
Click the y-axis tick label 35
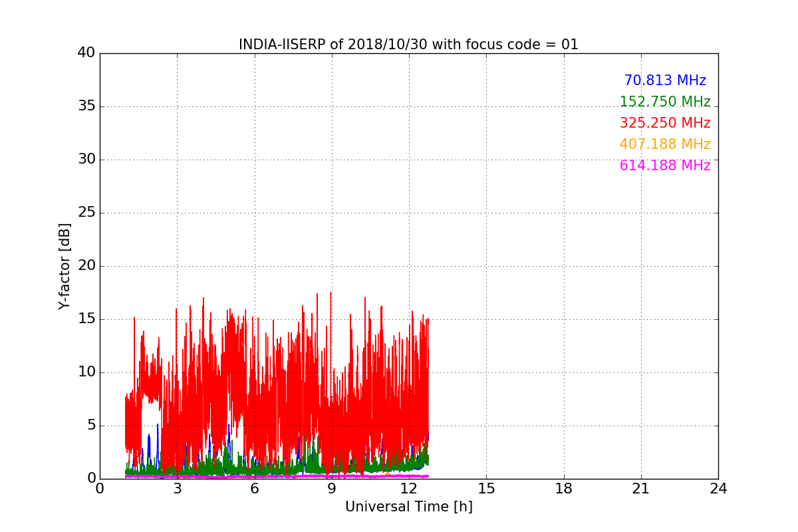coord(86,106)
